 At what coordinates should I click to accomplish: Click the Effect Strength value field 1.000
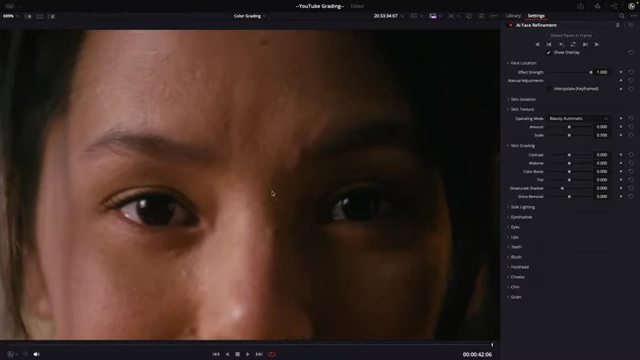click(602, 72)
